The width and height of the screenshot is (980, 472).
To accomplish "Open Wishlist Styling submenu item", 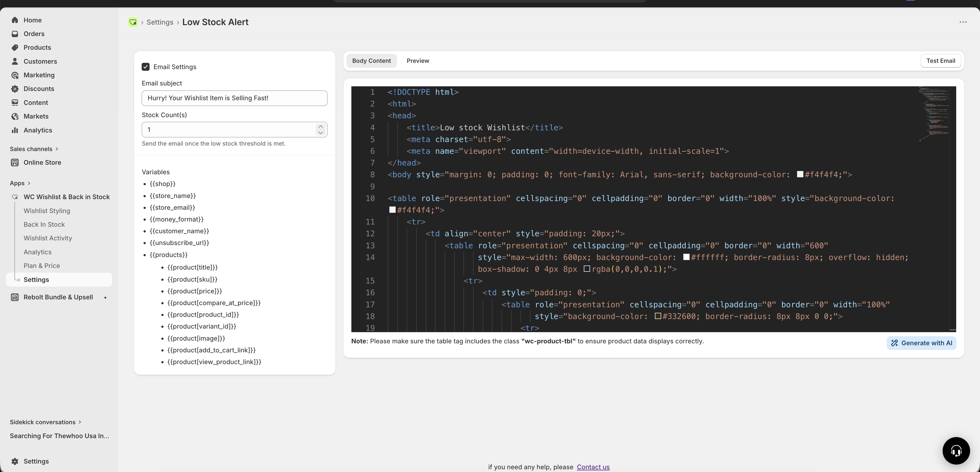I will 47,211.
